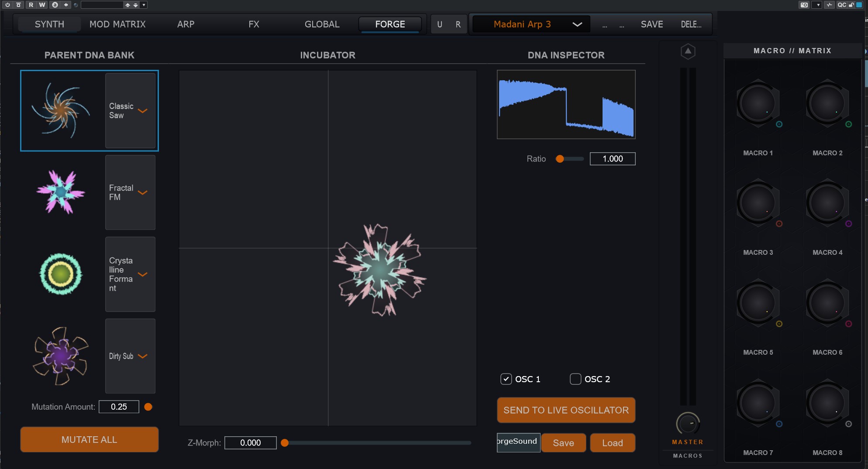Toggle the Macro 1 blue ring indicator
Screen dimensions: 868x469
pos(779,124)
